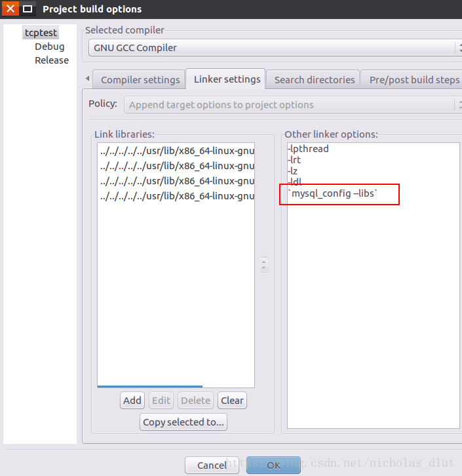Select third link library entry

coord(176,181)
